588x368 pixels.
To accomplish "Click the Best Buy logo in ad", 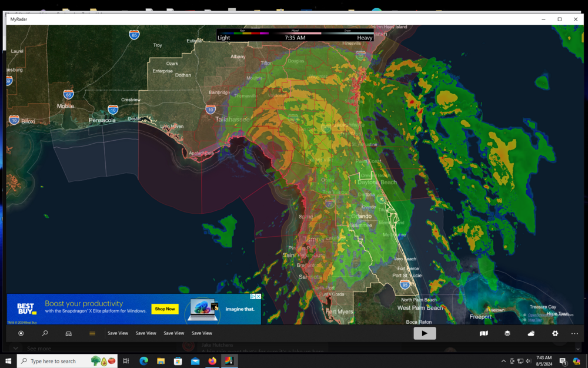I will (x=26, y=309).
